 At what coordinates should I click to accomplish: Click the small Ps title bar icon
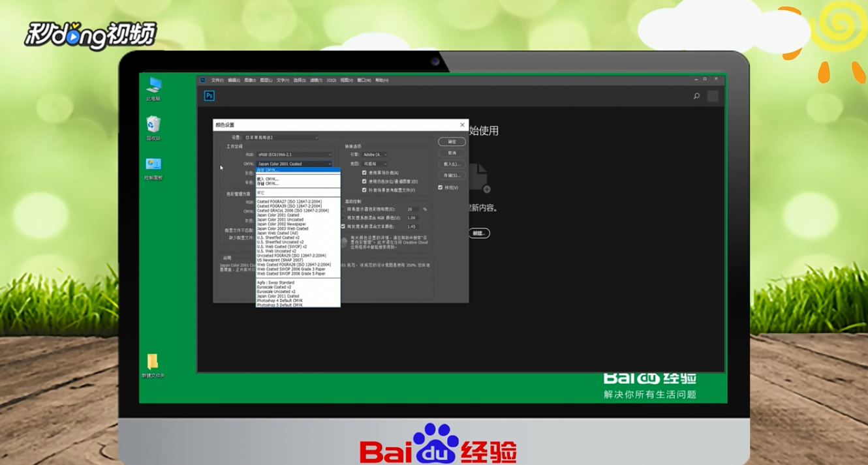203,80
